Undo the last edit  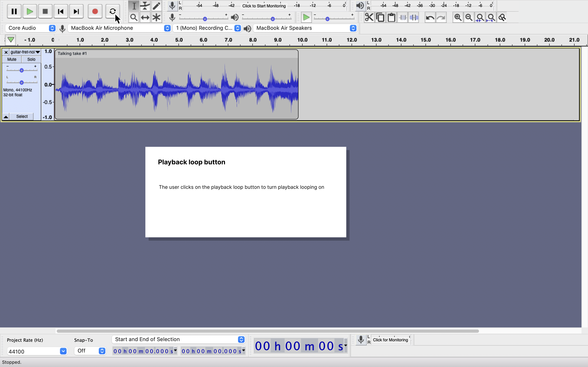tap(430, 17)
